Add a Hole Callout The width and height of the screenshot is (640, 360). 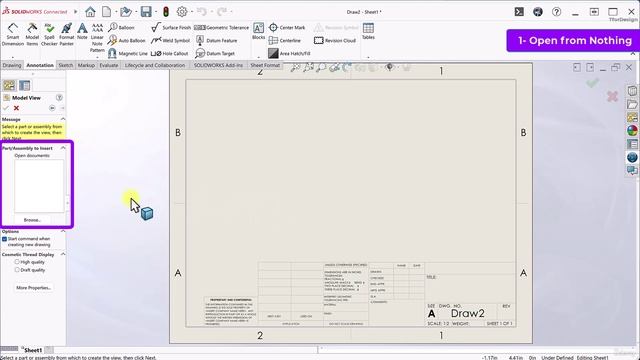click(170, 53)
